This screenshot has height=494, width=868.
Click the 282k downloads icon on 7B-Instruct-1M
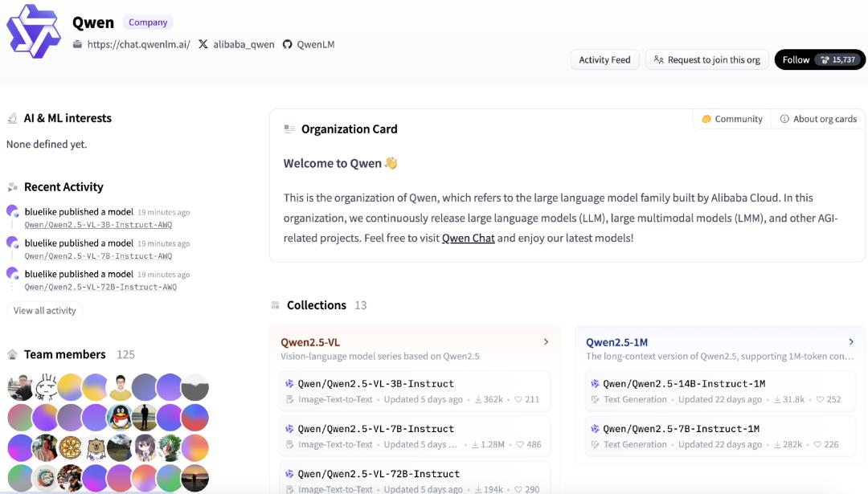777,444
